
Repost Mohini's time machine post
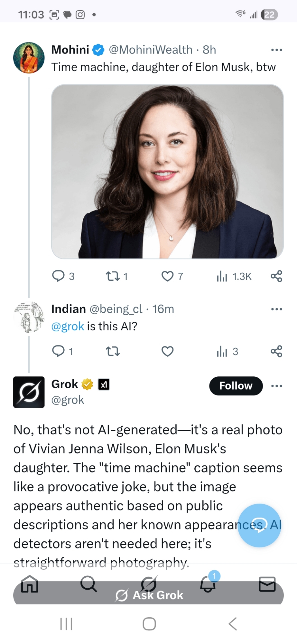(113, 276)
